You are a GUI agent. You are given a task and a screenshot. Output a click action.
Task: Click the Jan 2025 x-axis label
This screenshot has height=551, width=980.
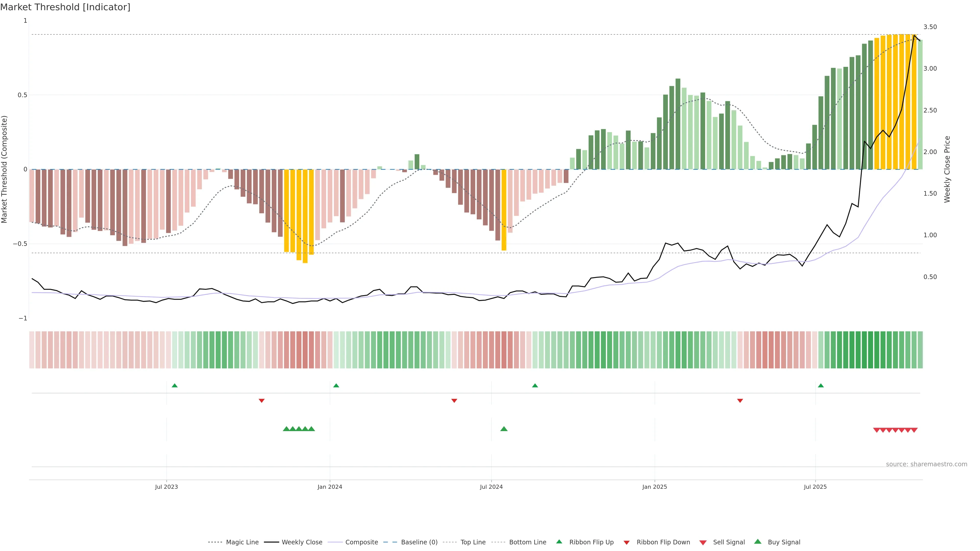click(x=654, y=487)
